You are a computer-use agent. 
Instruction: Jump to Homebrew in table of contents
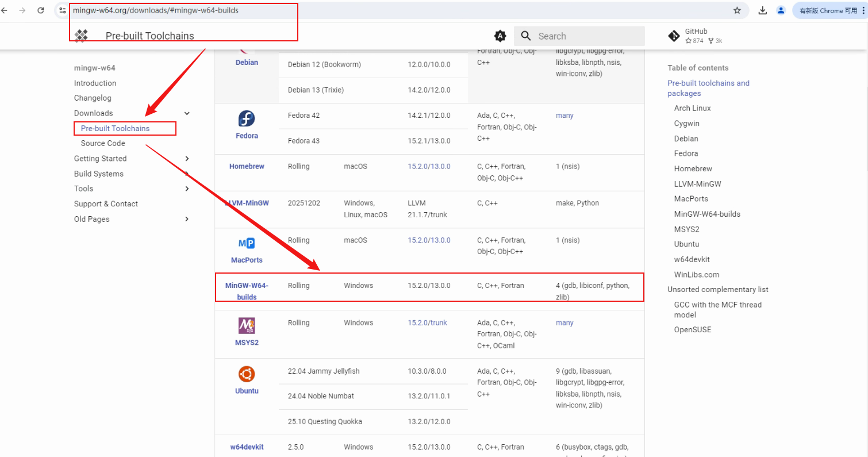click(x=693, y=169)
